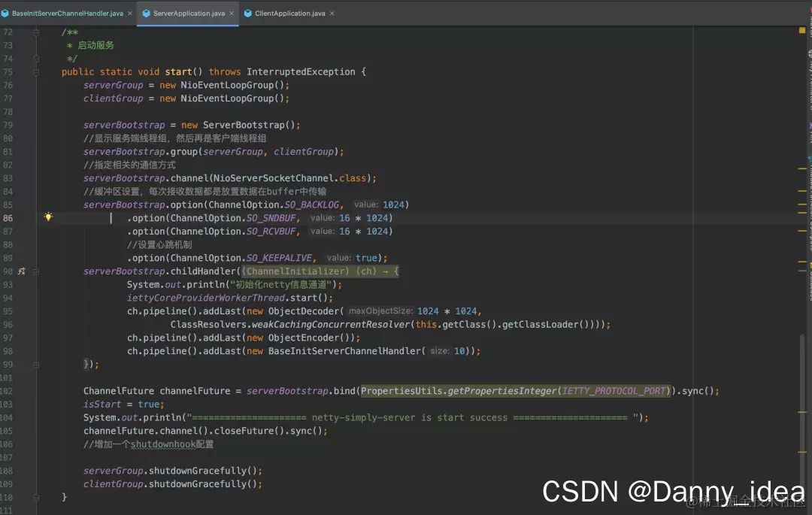
Task: Close the BaseInitServerChannelHandler.java tab
Action: 130,14
